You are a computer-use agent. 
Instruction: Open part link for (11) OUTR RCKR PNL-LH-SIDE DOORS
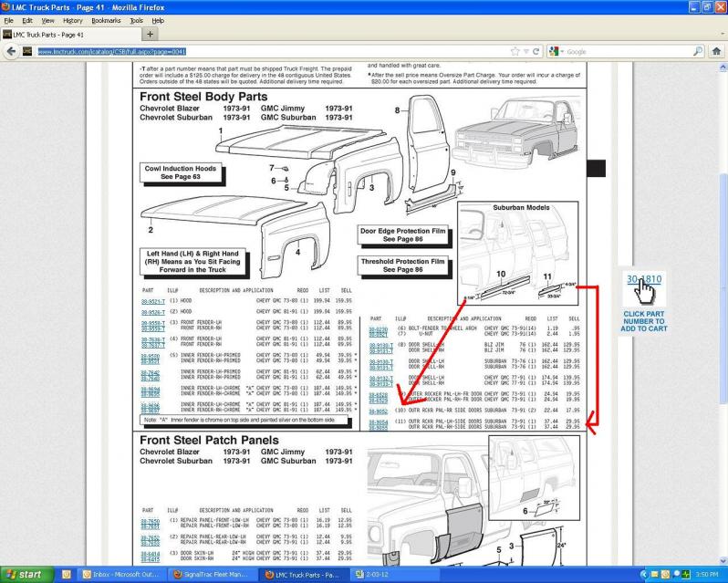pos(378,422)
